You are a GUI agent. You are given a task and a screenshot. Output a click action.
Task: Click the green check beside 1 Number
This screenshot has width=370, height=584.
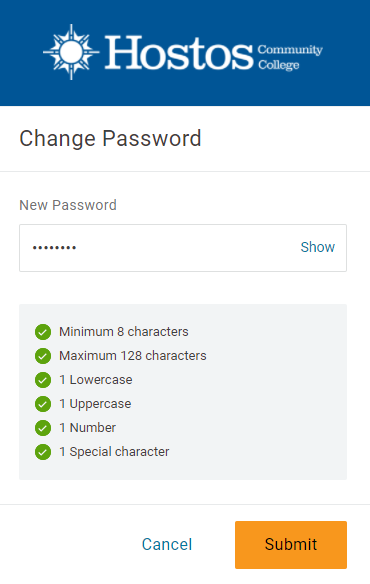coord(43,428)
